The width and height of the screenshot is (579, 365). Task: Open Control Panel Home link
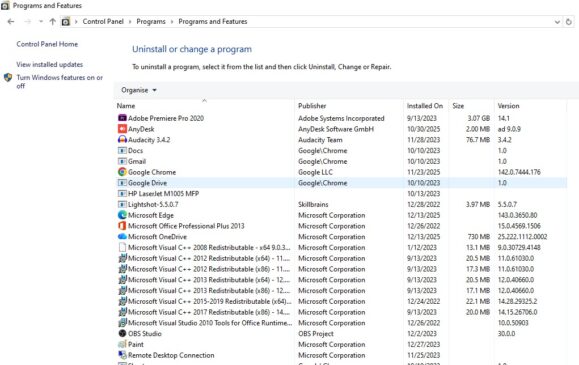click(x=47, y=44)
